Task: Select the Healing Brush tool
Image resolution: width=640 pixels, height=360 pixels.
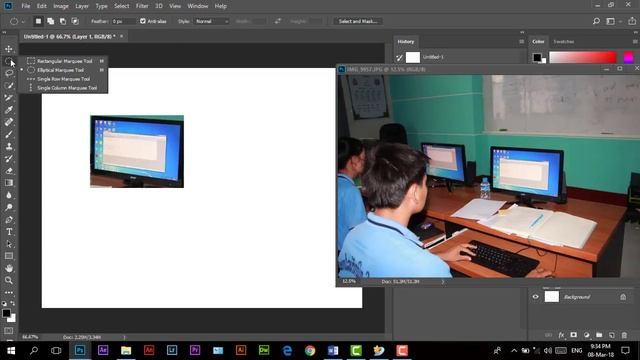Action: coord(9,122)
